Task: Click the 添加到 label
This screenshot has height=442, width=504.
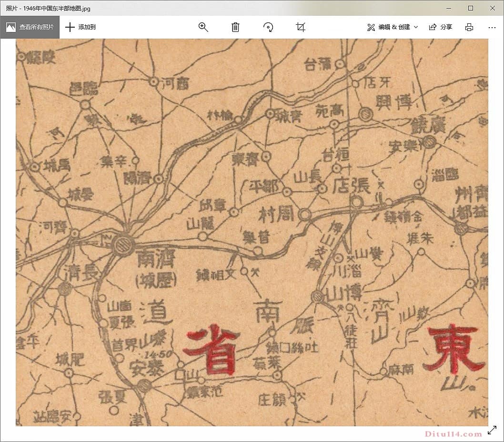Action: (87, 27)
